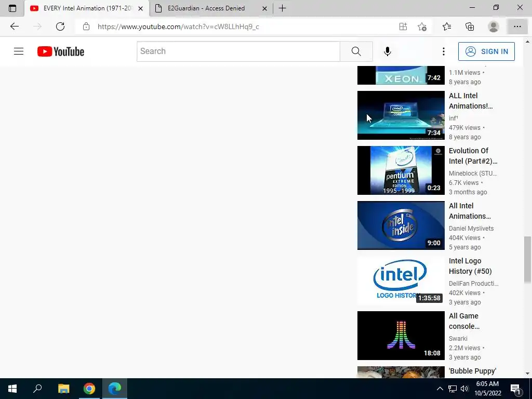
Task: Click the page vertical scrollbar thumb
Action: [527, 259]
